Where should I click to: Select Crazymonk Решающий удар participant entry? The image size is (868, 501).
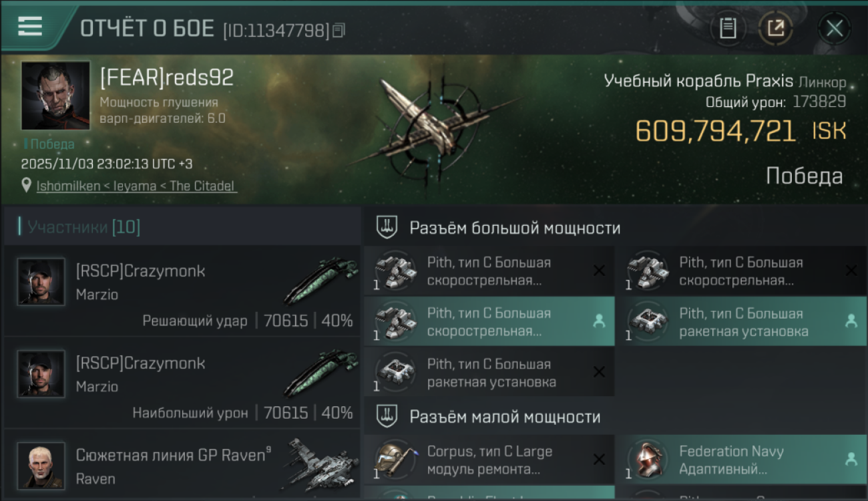coord(182,291)
